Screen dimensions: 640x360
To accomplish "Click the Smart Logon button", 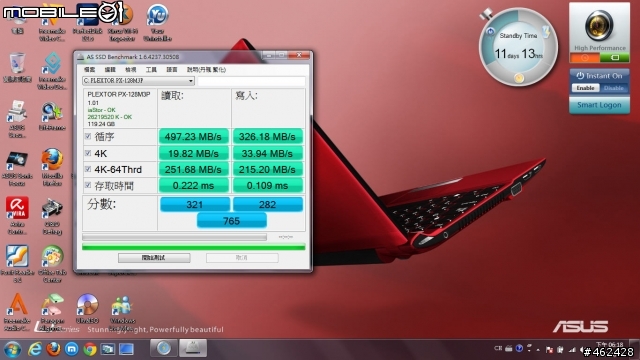I will tap(599, 105).
